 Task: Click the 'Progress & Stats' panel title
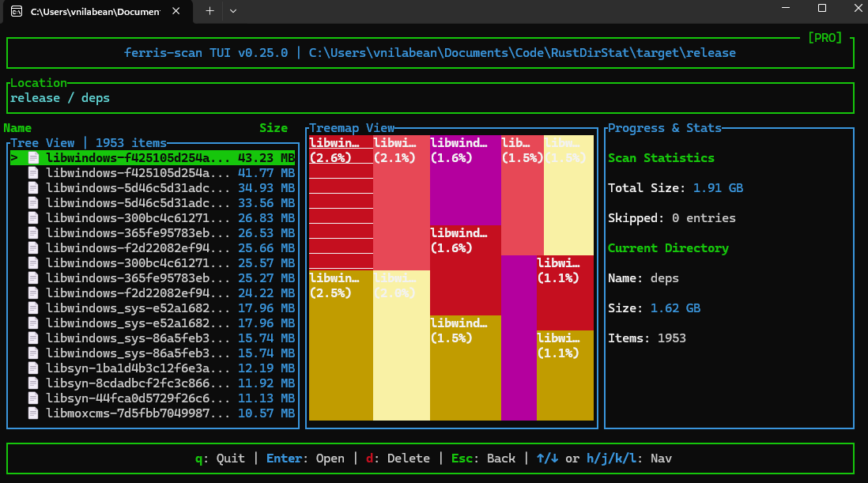click(x=665, y=128)
